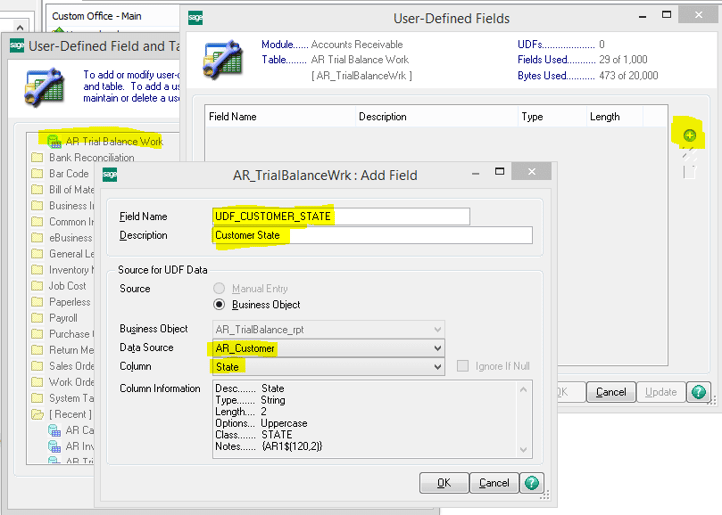
Task: Open the Bar Code folder icon
Action: click(x=37, y=173)
